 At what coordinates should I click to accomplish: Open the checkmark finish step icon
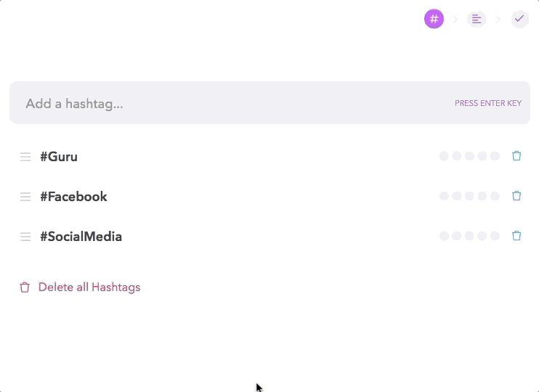(519, 19)
